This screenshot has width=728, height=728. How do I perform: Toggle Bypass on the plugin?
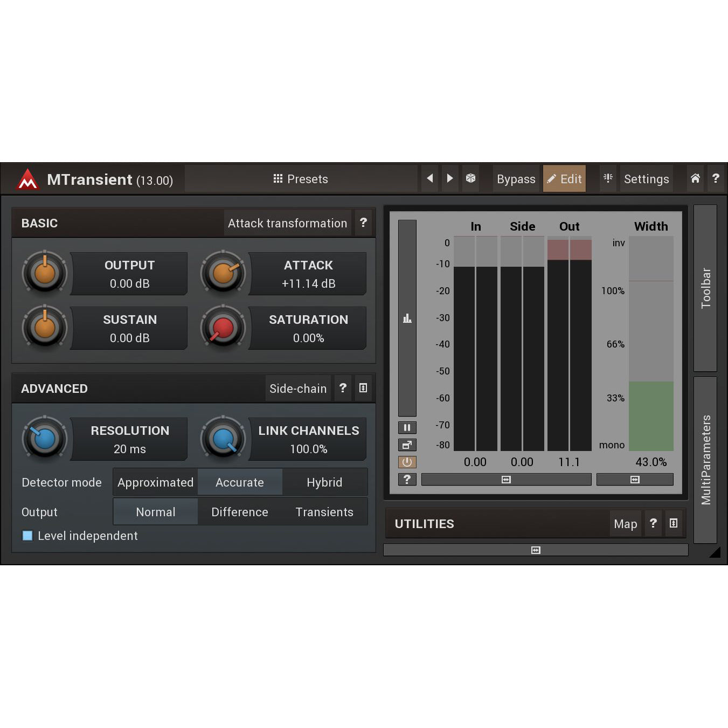pyautogui.click(x=515, y=178)
